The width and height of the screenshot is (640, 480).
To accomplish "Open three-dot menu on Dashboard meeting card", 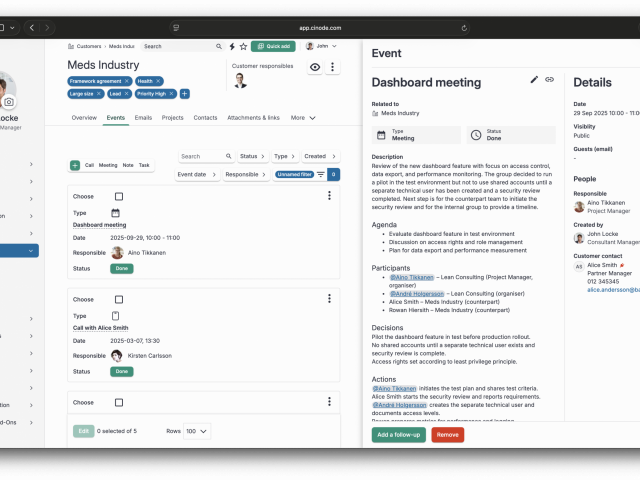I will 329,196.
